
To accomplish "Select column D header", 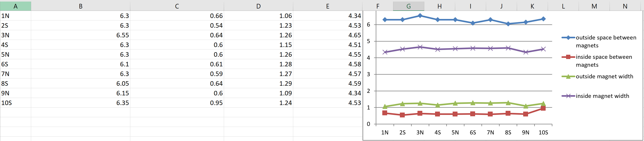I will click(258, 6).
